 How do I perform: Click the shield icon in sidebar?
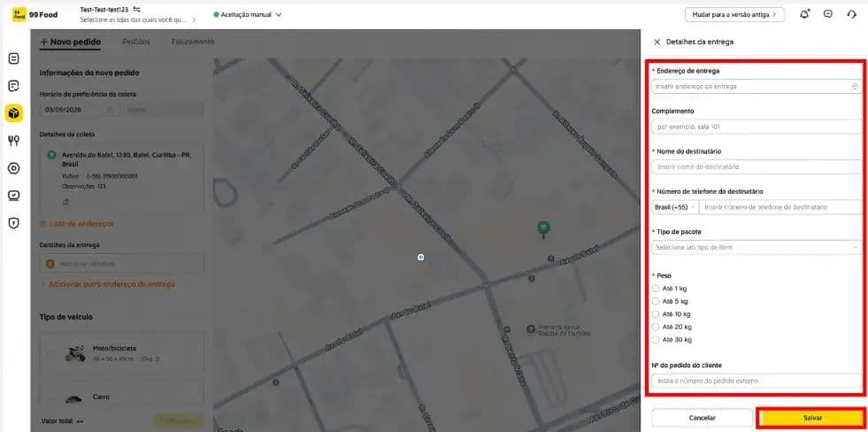14,223
